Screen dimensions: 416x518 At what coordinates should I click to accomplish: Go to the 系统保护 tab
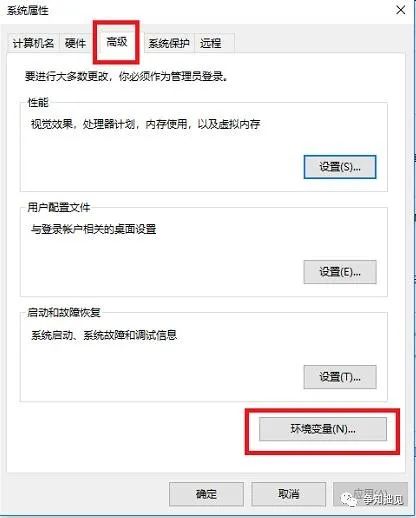[169, 43]
